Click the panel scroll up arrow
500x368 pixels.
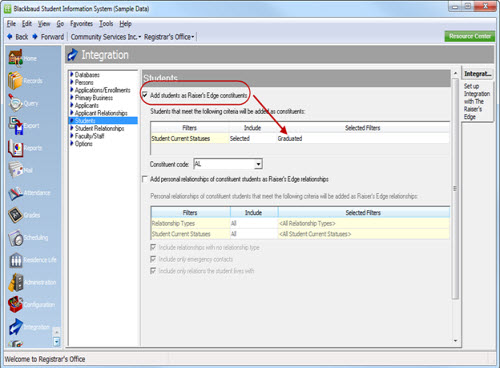click(455, 73)
